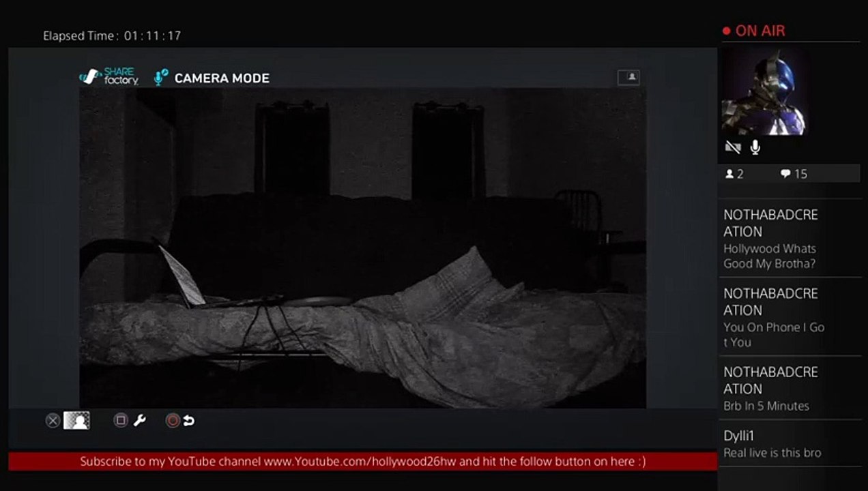Screen dimensions: 868x491
Task: Open the broadcaster avatar thumbnail
Action: (764, 90)
